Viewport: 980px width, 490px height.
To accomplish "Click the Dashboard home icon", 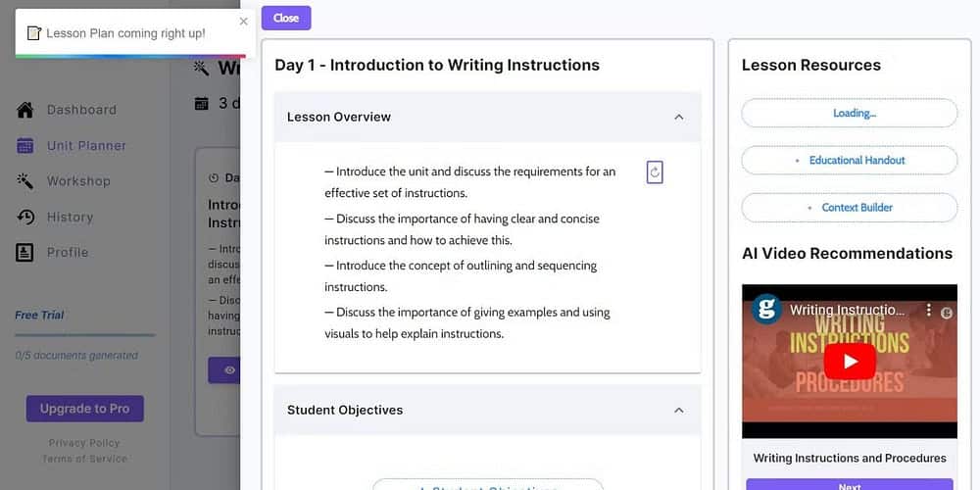I will [25, 110].
